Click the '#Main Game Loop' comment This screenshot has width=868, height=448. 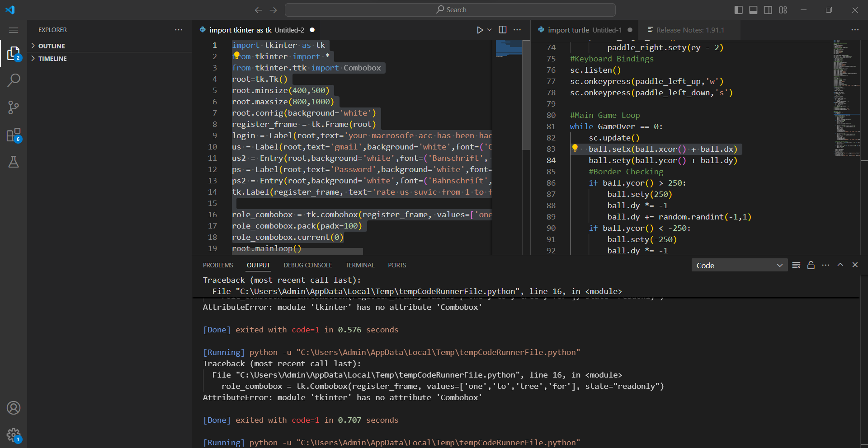[x=605, y=115]
